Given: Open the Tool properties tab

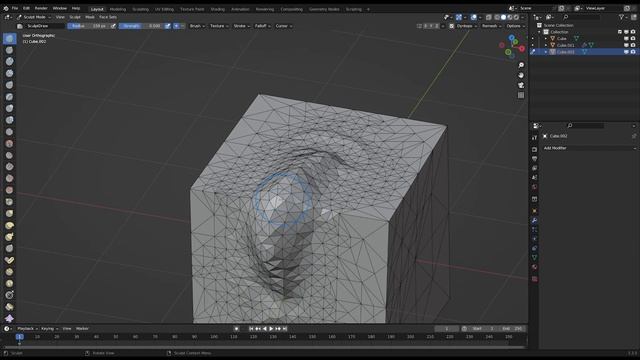Looking at the screenshot, I should tap(535, 138).
